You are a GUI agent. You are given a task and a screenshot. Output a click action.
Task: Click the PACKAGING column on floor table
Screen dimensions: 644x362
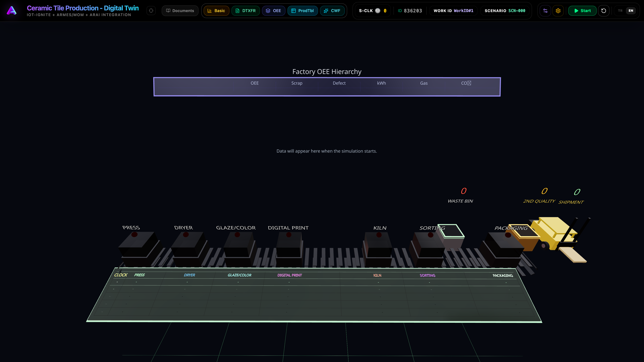coord(502,276)
